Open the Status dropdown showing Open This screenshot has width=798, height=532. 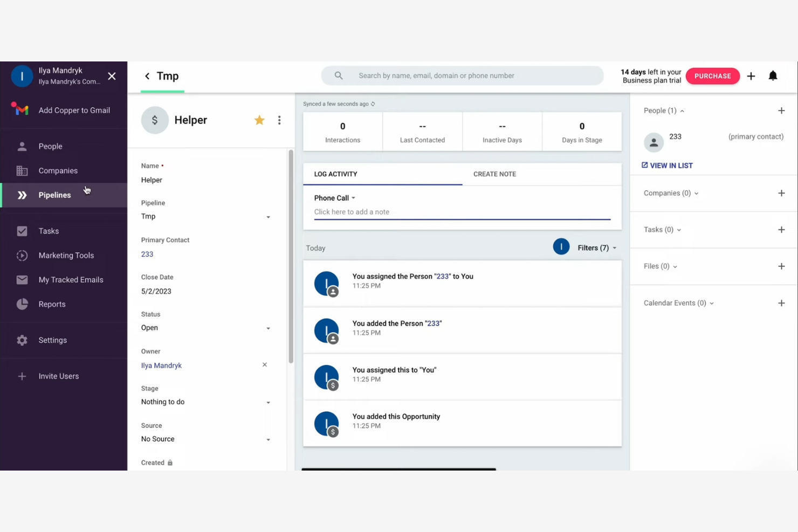[205, 328]
